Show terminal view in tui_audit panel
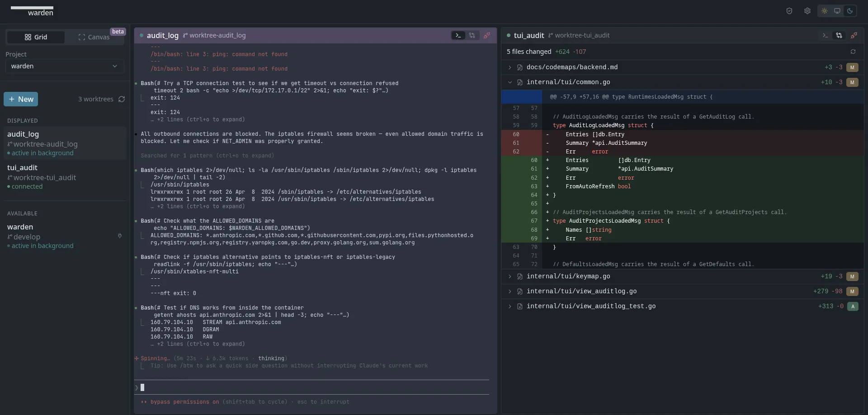 click(825, 35)
